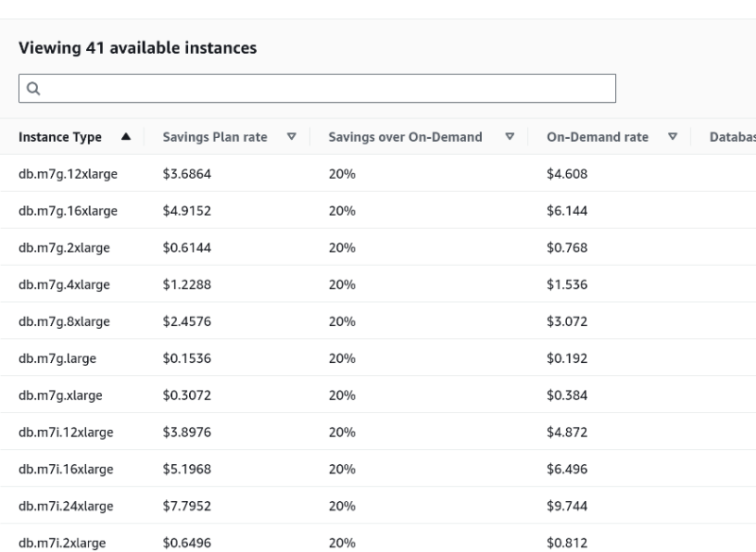This screenshot has height=552, width=756.
Task: Click the "Viewing 41 available instances" heading
Action: tap(138, 47)
